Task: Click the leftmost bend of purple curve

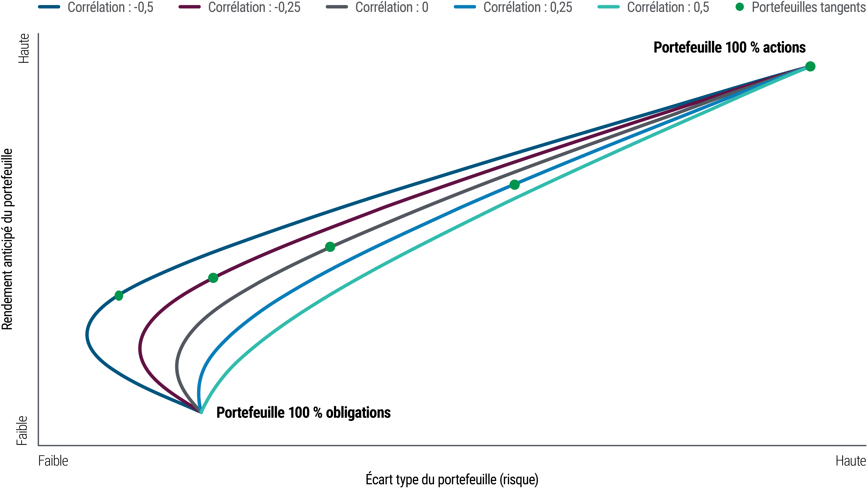Action: 140,349
